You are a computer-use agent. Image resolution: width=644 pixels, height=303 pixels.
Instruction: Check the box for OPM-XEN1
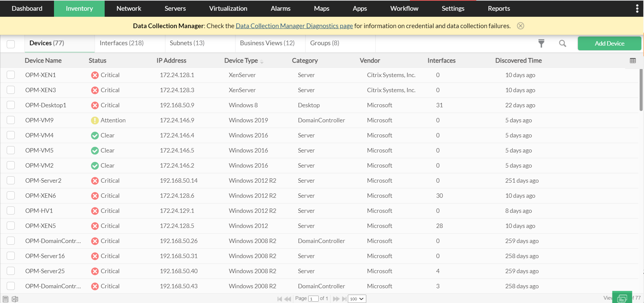click(11, 75)
